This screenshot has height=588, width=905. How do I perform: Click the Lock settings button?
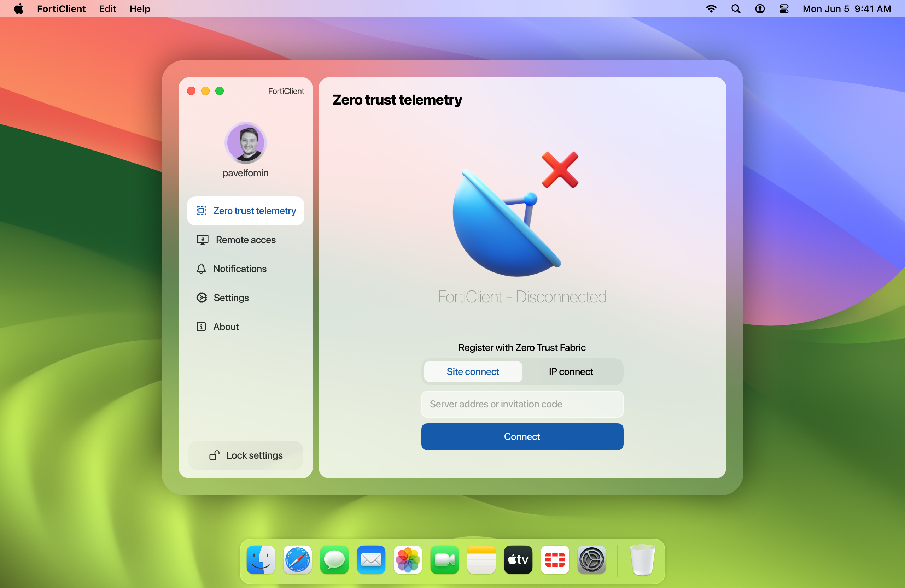pos(245,455)
